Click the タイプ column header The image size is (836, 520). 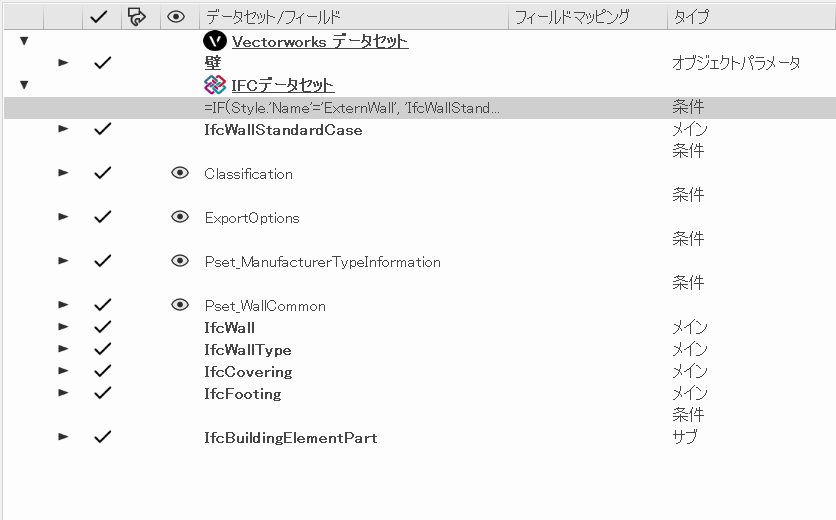pyautogui.click(x=693, y=16)
